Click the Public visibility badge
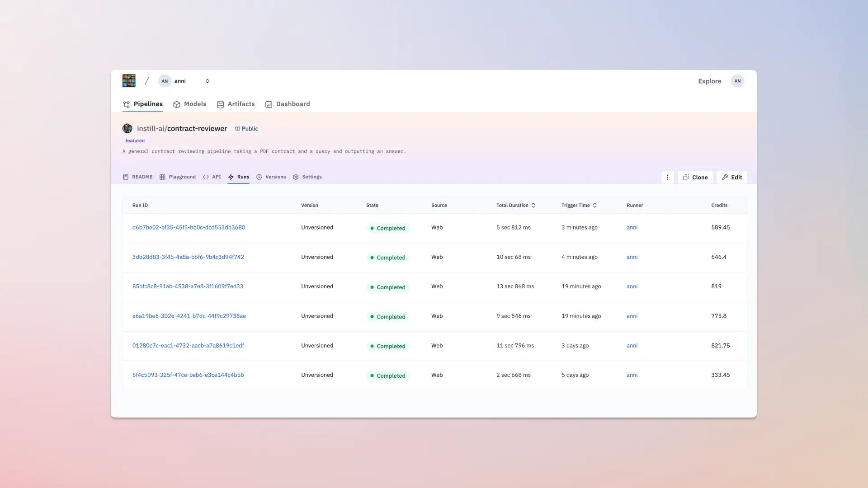This screenshot has width=868, height=488. [246, 129]
